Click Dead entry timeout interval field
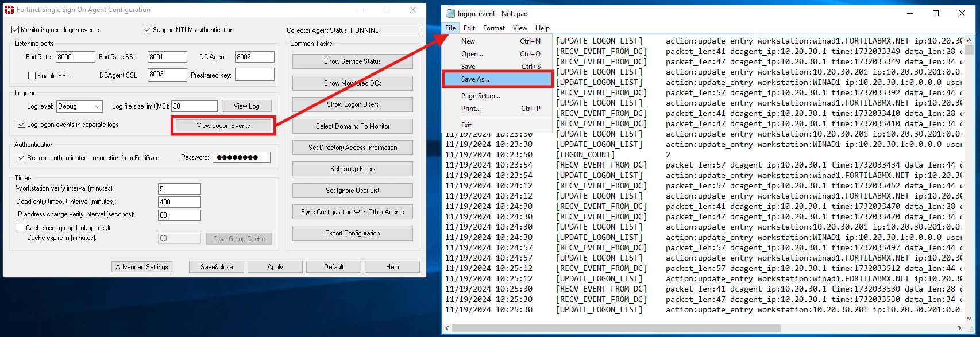980x337 pixels. click(179, 202)
